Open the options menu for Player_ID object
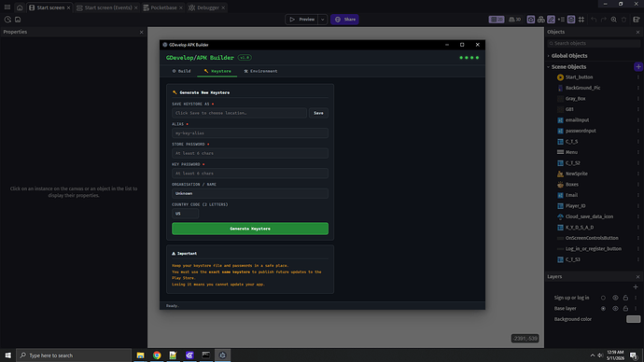Image resolution: width=644 pixels, height=362 pixels. pyautogui.click(x=637, y=205)
